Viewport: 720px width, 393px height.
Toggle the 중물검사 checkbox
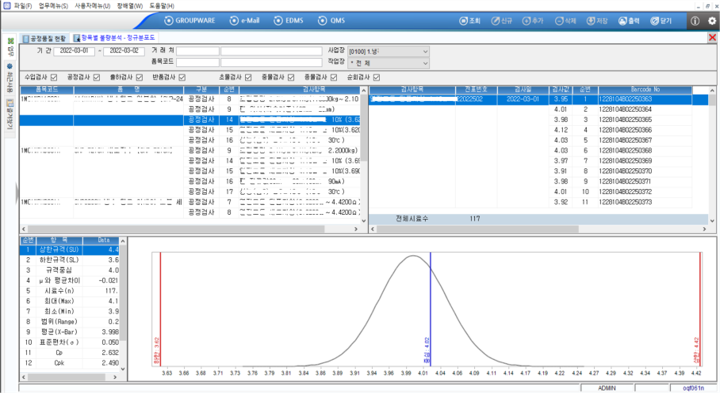coord(291,77)
